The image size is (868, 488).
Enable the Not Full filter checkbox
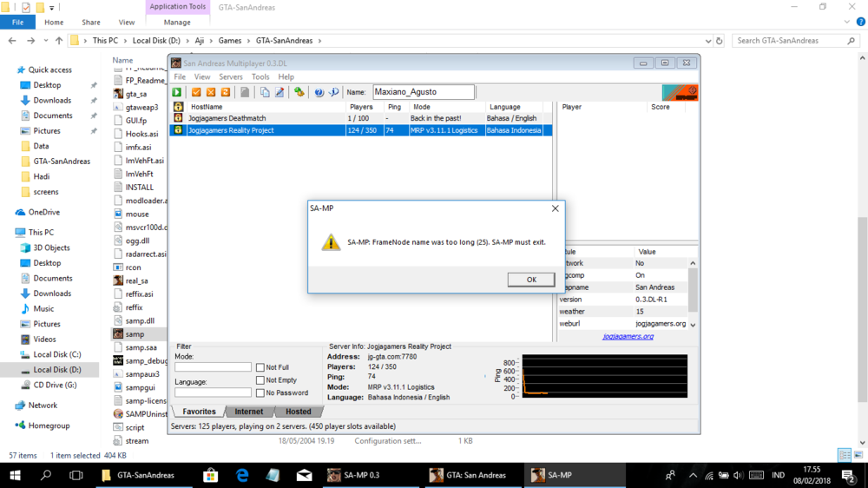[x=260, y=367]
